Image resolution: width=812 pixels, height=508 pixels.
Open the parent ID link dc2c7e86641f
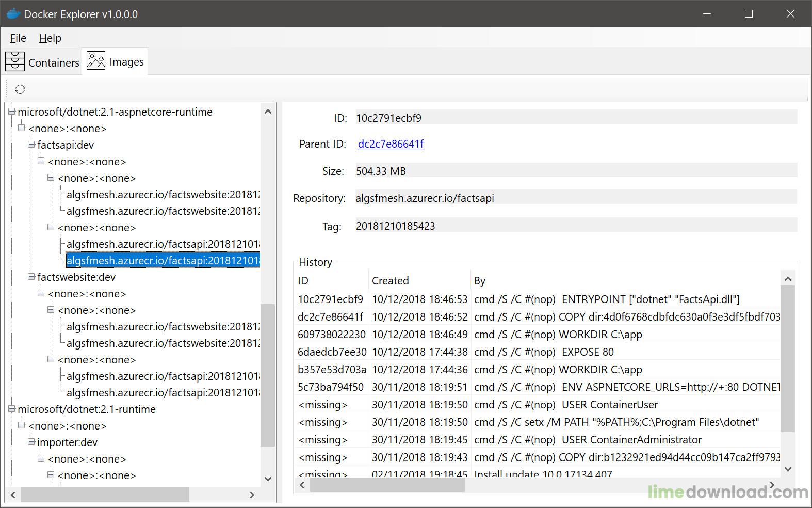[391, 144]
